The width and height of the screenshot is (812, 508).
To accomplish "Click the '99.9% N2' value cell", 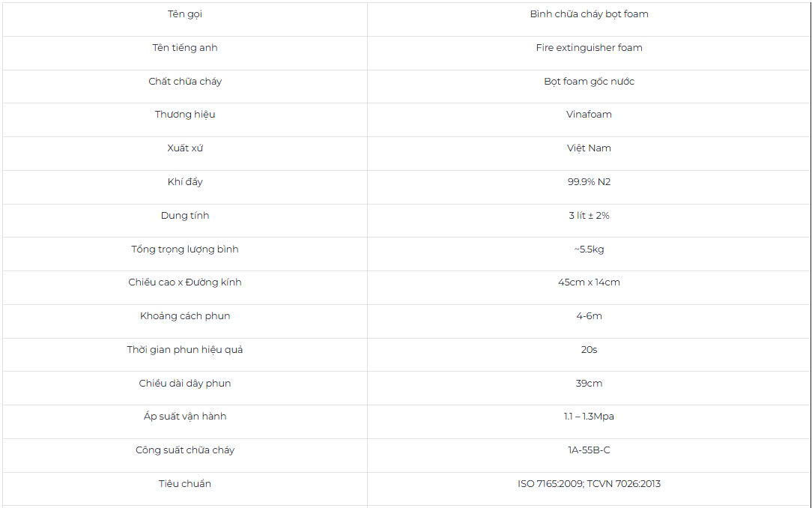I will (x=589, y=182).
